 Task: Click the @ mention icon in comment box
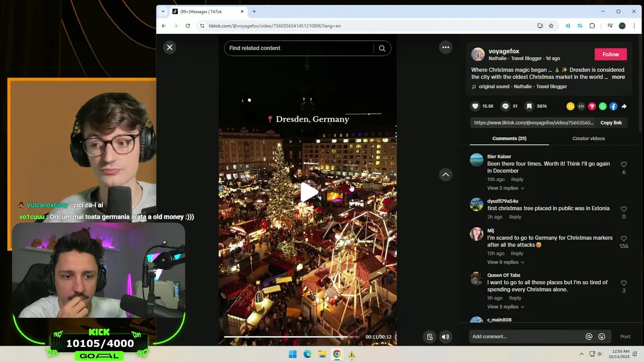point(589,337)
